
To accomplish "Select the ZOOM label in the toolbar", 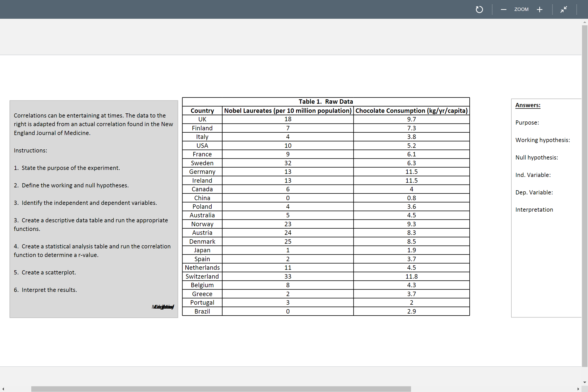I will pos(521,9).
